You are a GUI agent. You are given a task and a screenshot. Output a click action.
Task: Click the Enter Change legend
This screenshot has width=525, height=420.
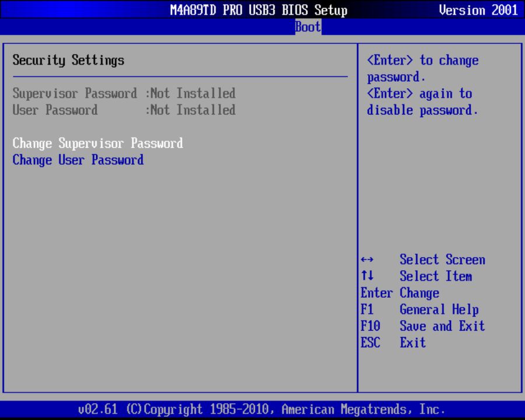[x=400, y=293]
